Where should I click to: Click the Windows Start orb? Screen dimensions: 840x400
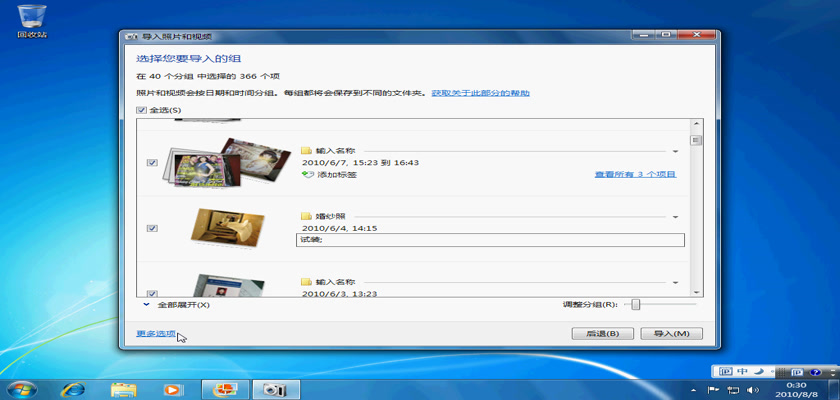pyautogui.click(x=22, y=388)
